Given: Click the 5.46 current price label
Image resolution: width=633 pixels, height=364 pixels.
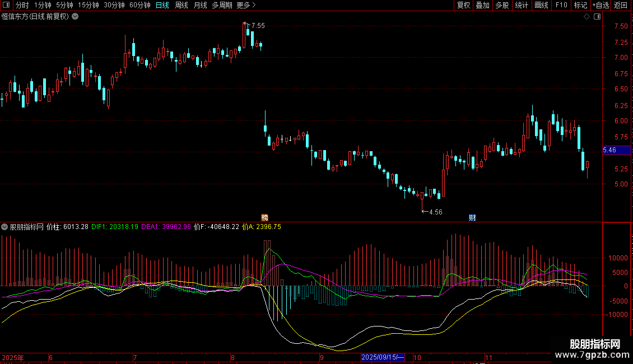Looking at the screenshot, I should tap(609, 150).
